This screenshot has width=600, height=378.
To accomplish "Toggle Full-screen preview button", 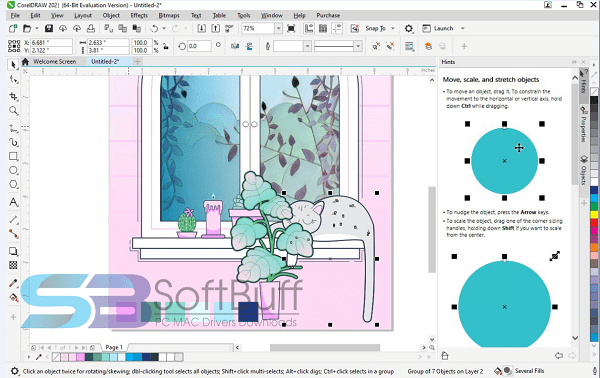I will 291,28.
